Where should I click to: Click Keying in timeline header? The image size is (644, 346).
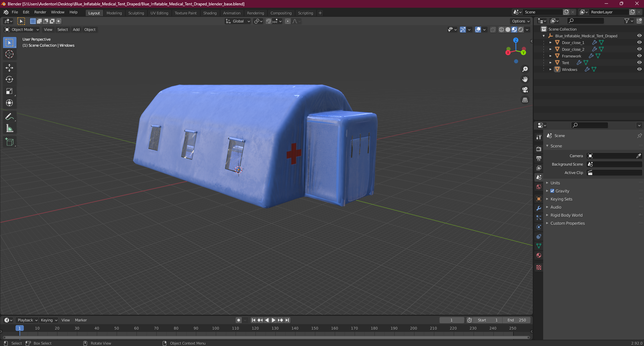click(49, 320)
